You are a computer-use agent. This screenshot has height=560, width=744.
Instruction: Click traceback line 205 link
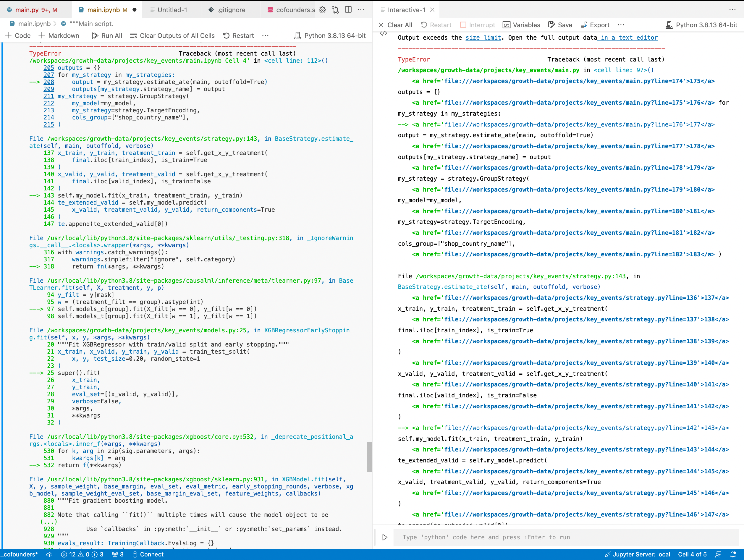click(x=48, y=68)
